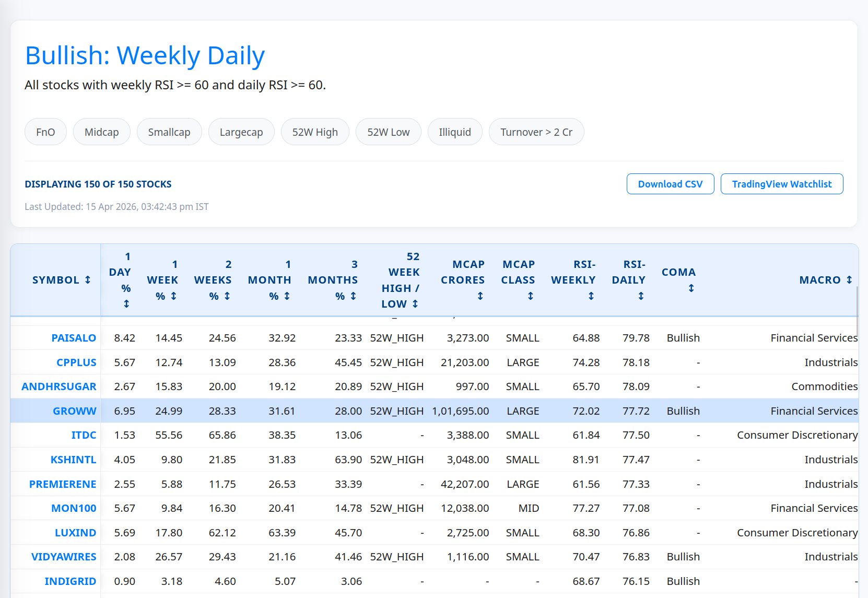Sort by 1 DAY % column arrow
868x598 pixels.
pyautogui.click(x=126, y=303)
